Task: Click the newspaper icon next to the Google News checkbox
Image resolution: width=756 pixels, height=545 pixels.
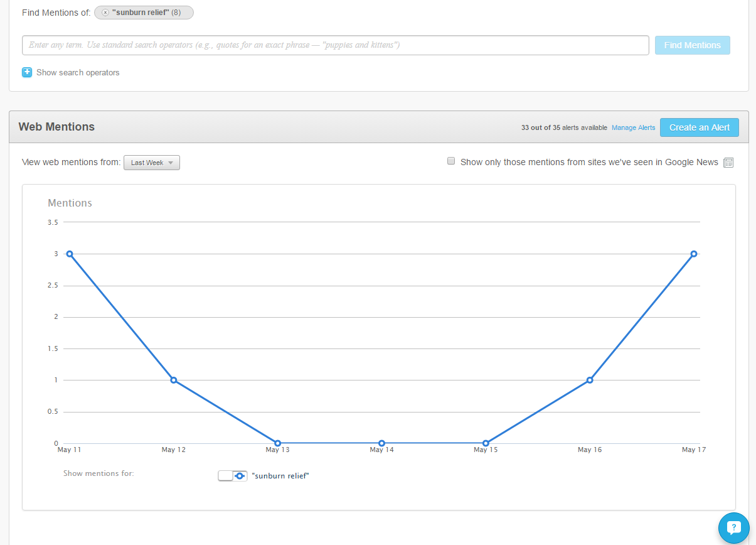Action: [728, 162]
